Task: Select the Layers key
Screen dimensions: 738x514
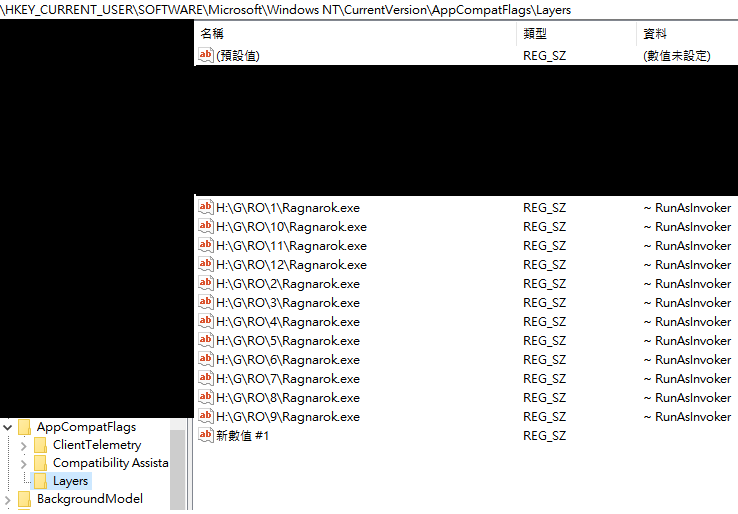Action: (71, 481)
